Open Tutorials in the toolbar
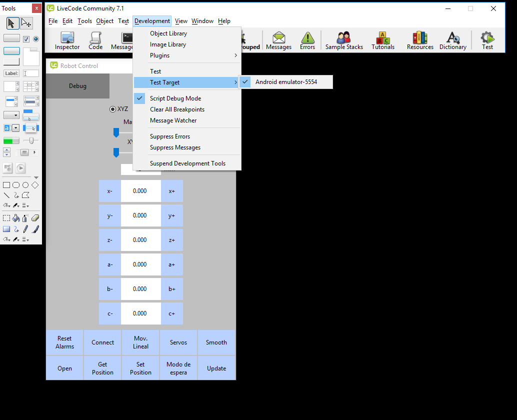517x420 pixels. point(383,41)
